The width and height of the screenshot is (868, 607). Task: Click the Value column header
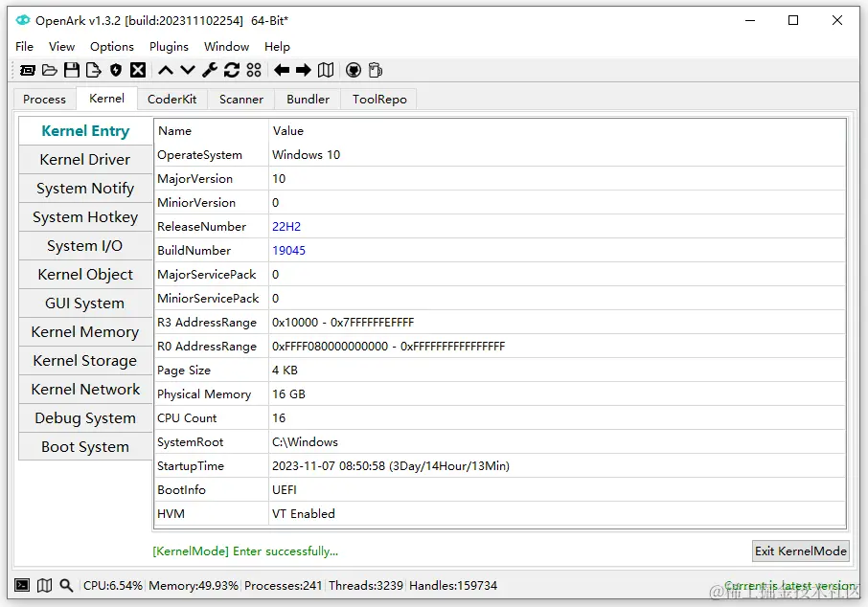point(558,130)
